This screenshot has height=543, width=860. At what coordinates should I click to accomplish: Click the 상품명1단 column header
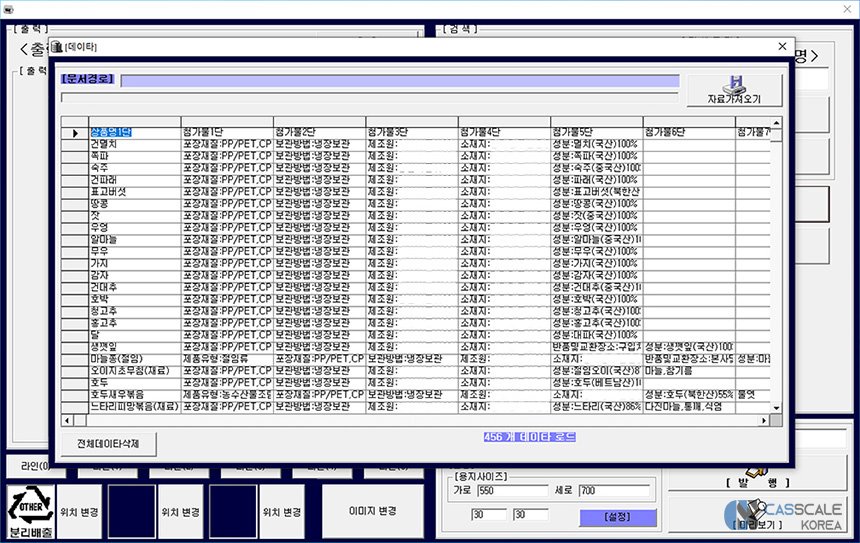134,132
